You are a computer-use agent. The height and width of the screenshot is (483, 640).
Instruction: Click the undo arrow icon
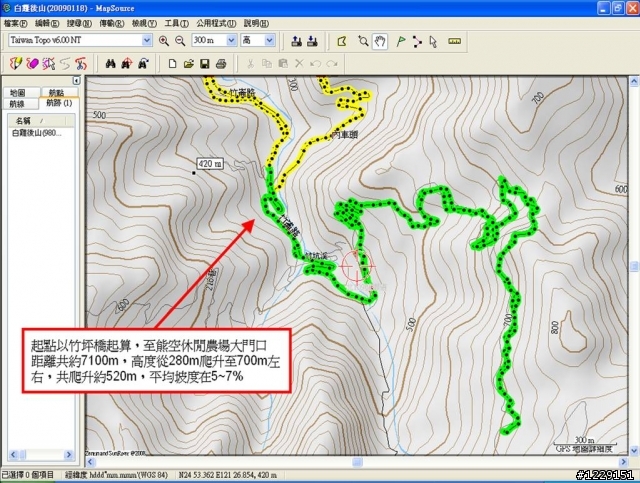[315, 64]
